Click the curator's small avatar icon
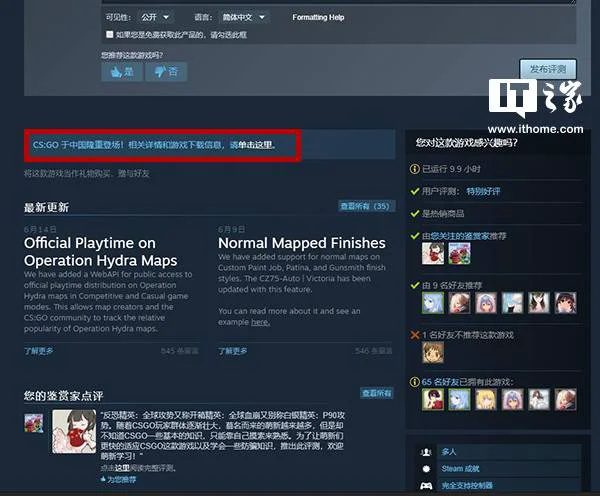This screenshot has height=496, width=600. (x=34, y=423)
